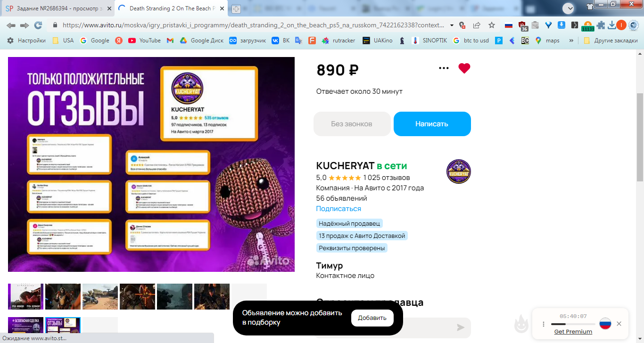Click the Реквизиты проверены badge

coord(352,248)
